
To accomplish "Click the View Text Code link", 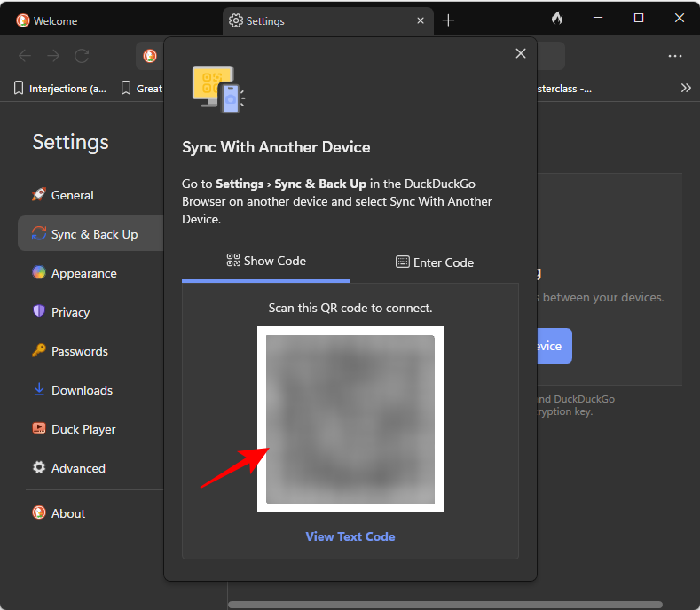I will pos(350,536).
